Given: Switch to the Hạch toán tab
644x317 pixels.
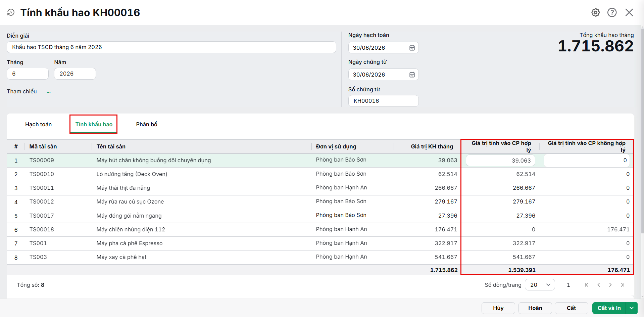Looking at the screenshot, I should pos(38,124).
